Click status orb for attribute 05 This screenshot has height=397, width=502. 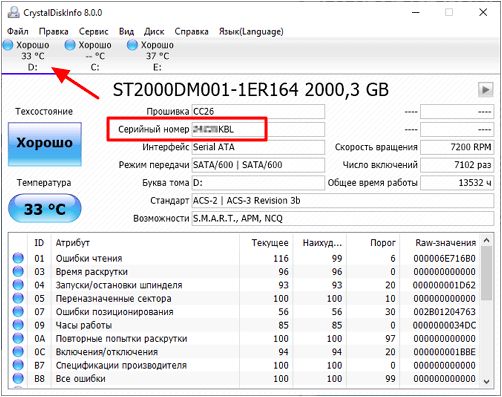pyautogui.click(x=18, y=298)
